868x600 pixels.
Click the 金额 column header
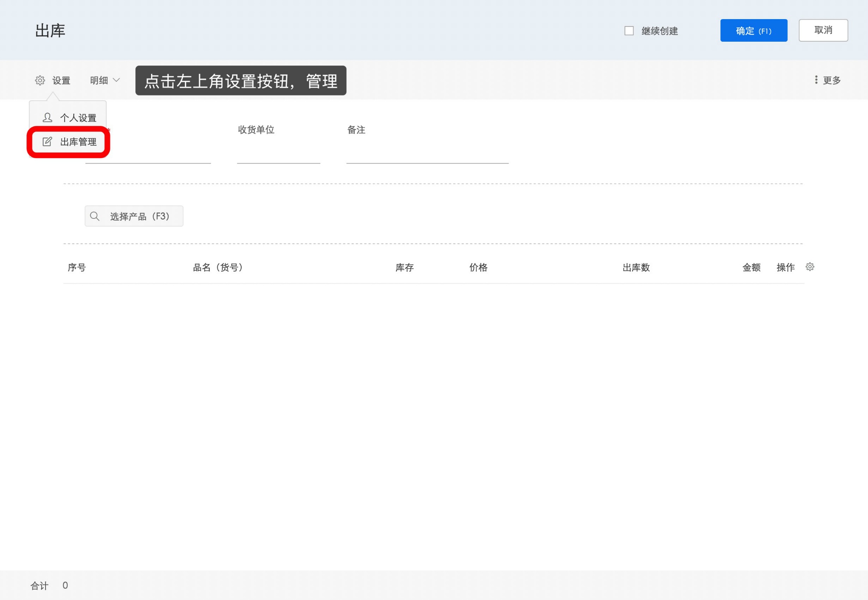[x=751, y=267]
